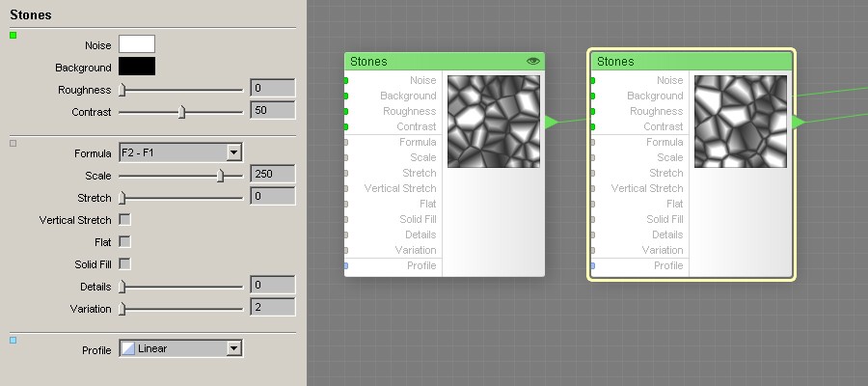Click the Contrast slider handle

(x=181, y=112)
